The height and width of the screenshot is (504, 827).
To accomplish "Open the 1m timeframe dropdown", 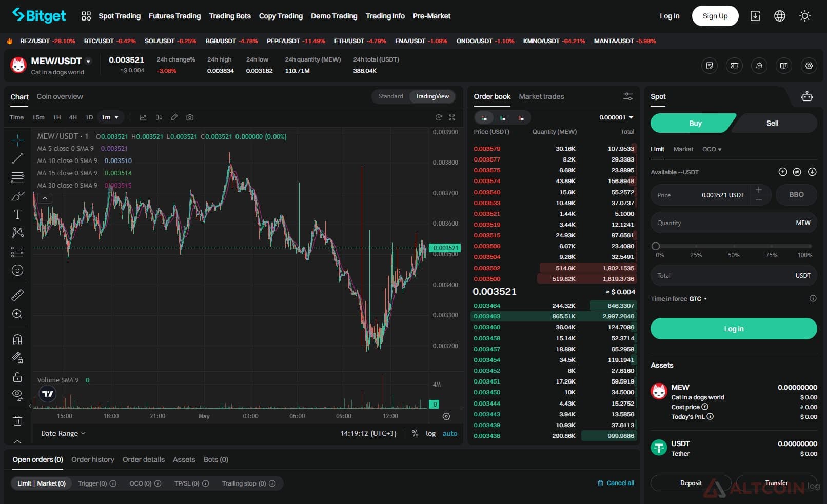I will point(110,117).
